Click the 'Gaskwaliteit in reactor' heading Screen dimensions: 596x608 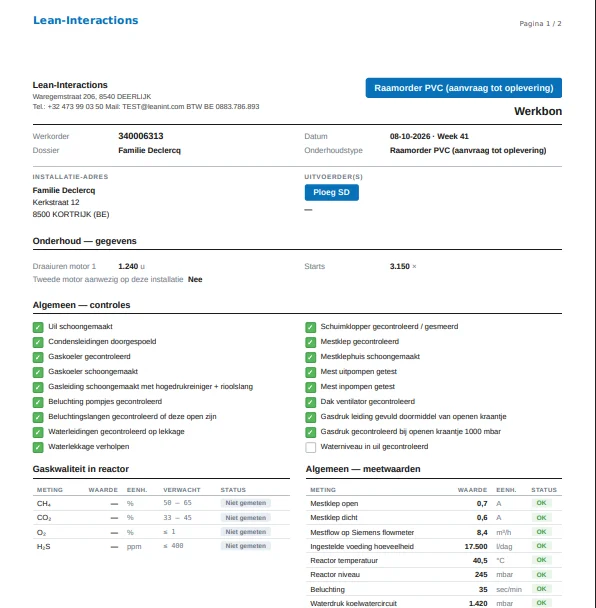[81, 469]
